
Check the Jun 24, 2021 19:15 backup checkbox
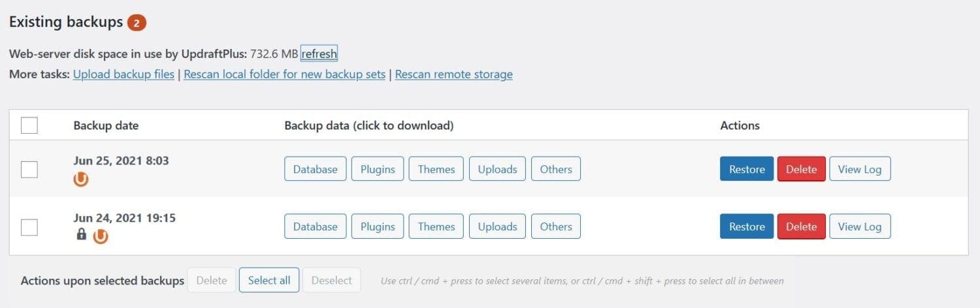(29, 226)
